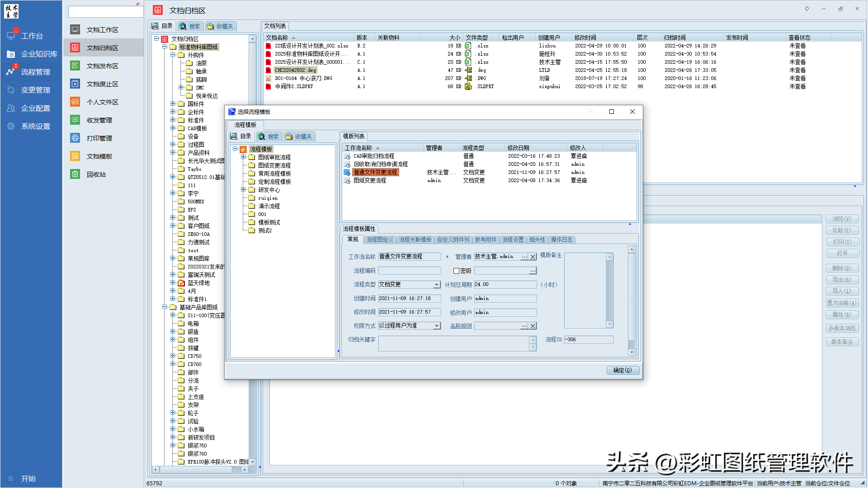The width and height of the screenshot is (868, 488).
Task: Select 图纸变更流程 row in template list
Action: (x=370, y=180)
